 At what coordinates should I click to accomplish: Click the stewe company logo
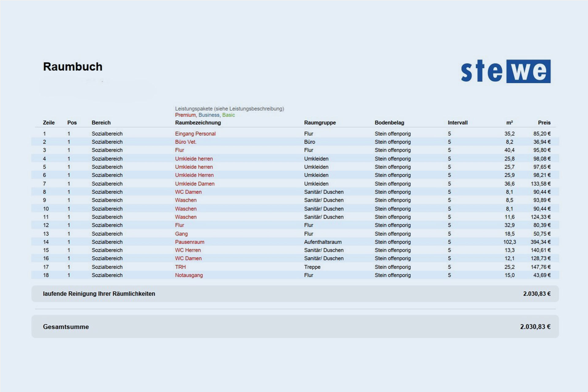coord(506,71)
